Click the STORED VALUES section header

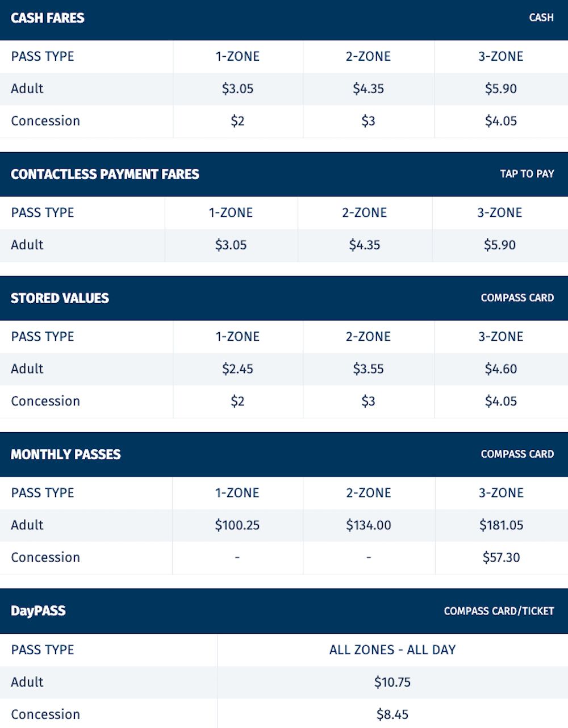[x=60, y=298]
